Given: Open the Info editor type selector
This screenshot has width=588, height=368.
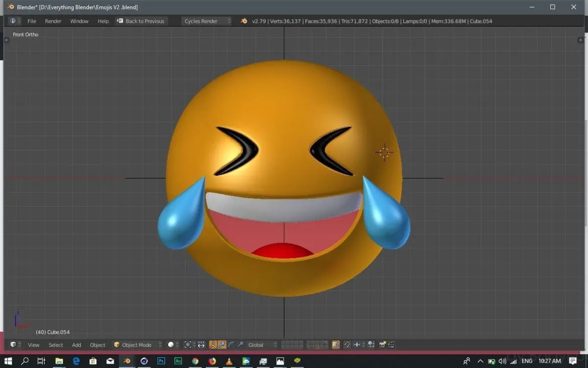Looking at the screenshot, I should click(14, 21).
